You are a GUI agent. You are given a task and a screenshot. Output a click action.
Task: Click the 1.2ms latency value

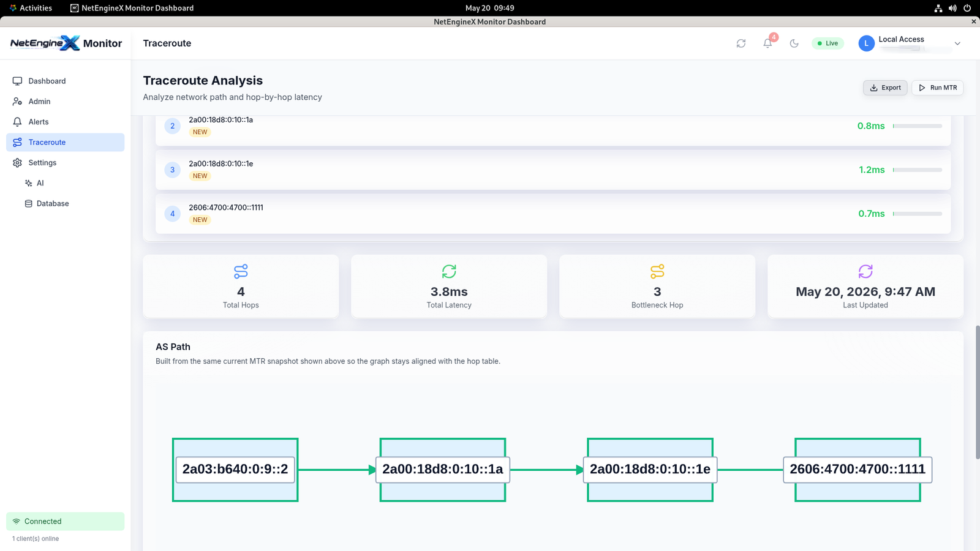(x=872, y=170)
